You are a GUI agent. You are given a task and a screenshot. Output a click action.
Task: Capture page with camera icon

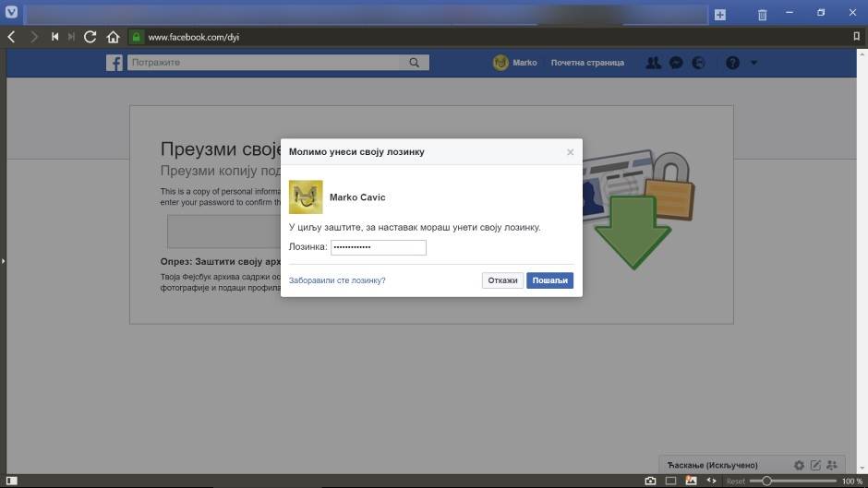(x=650, y=481)
